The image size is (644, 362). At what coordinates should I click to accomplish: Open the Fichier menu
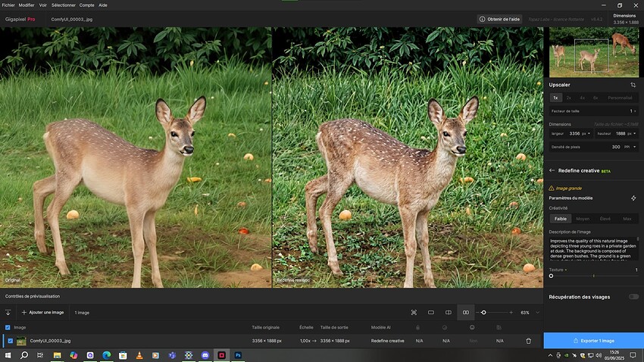tap(8, 5)
